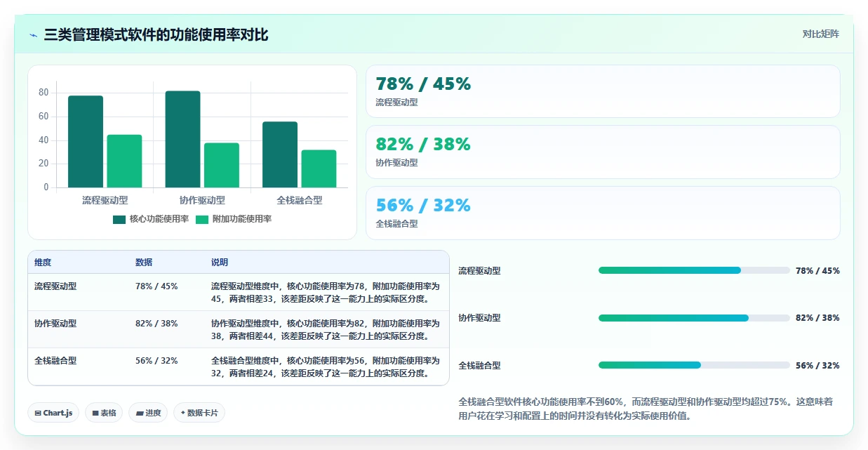Click light green legend swatch for 附加功能使用率
868x450 pixels.
coord(202,219)
